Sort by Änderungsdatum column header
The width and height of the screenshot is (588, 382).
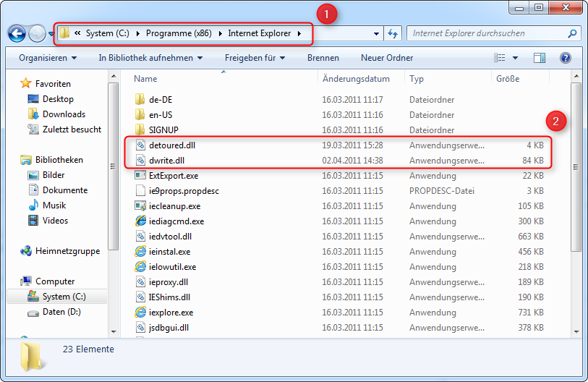(x=356, y=79)
